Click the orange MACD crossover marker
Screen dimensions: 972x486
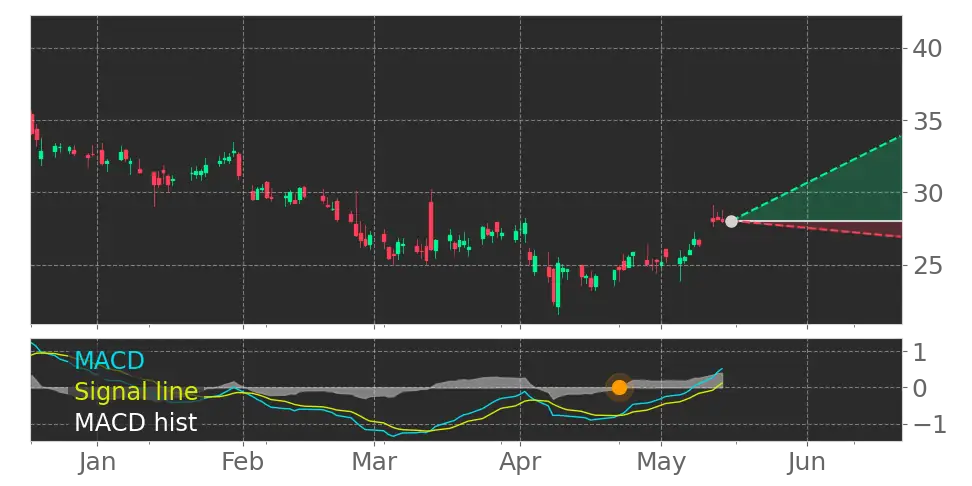tap(619, 388)
